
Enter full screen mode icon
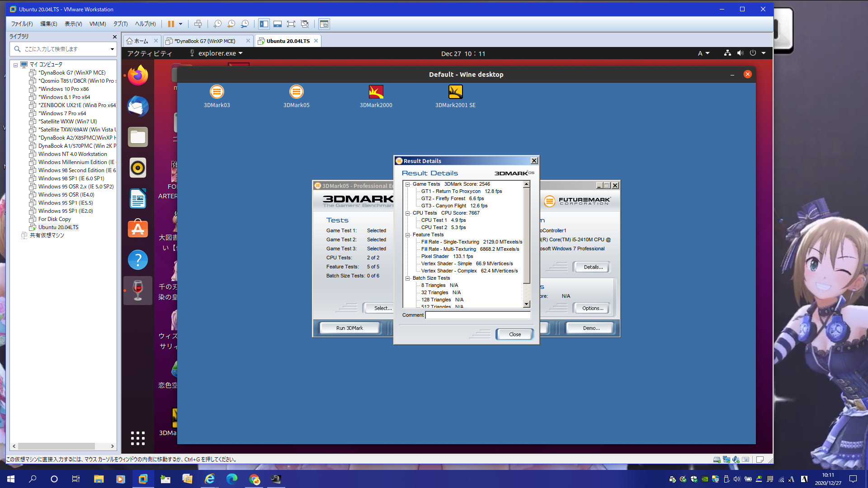click(291, 24)
